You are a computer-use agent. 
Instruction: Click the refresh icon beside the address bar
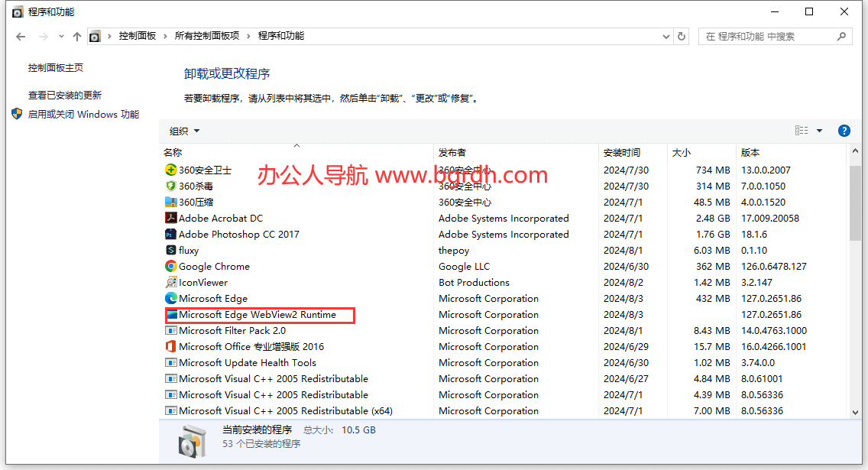pyautogui.click(x=681, y=36)
